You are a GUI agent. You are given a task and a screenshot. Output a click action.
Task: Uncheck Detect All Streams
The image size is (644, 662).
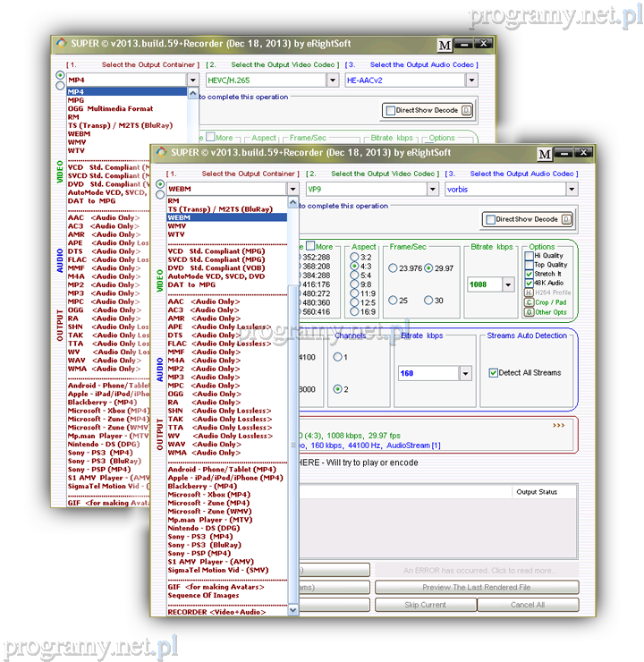[x=494, y=372]
